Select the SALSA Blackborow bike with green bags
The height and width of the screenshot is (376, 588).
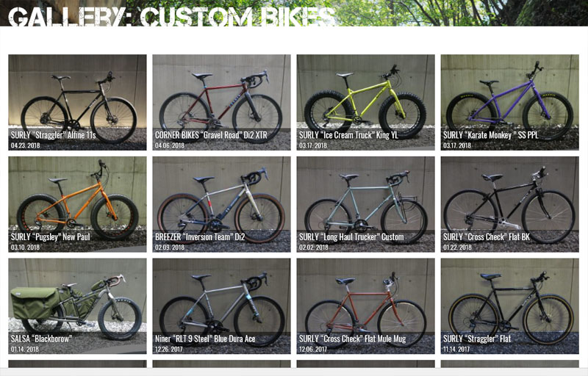click(x=77, y=306)
